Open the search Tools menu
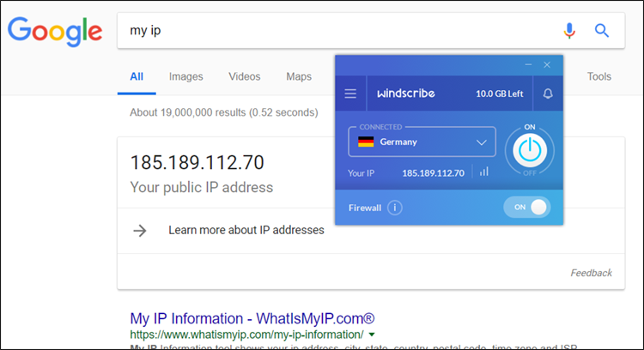This screenshot has width=644, height=350. tap(599, 76)
